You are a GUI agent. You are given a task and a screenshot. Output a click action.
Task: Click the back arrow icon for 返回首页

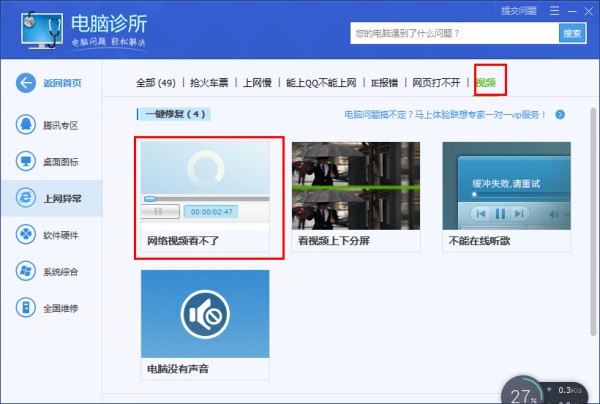(x=26, y=83)
